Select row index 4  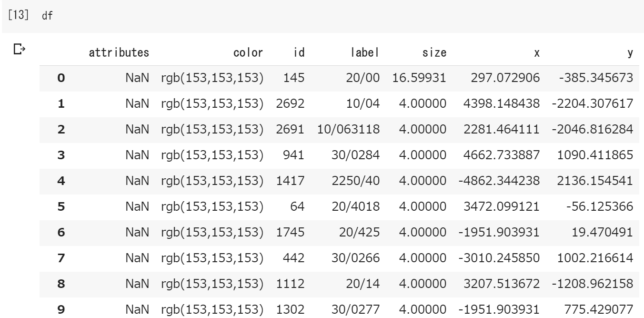click(x=60, y=181)
